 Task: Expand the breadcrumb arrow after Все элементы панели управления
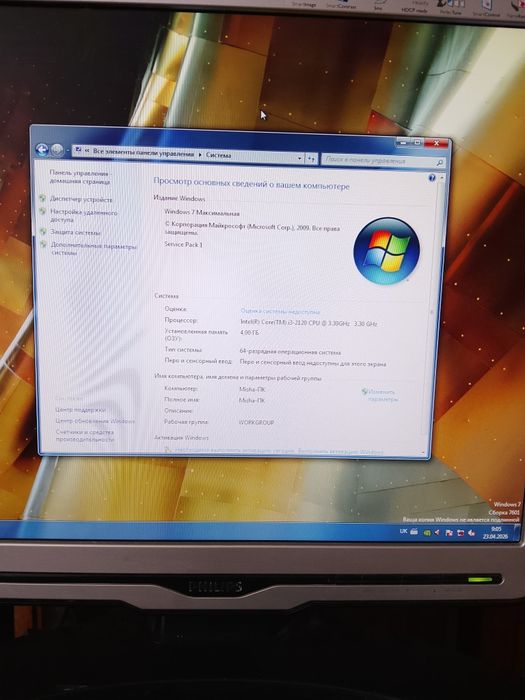200,154
